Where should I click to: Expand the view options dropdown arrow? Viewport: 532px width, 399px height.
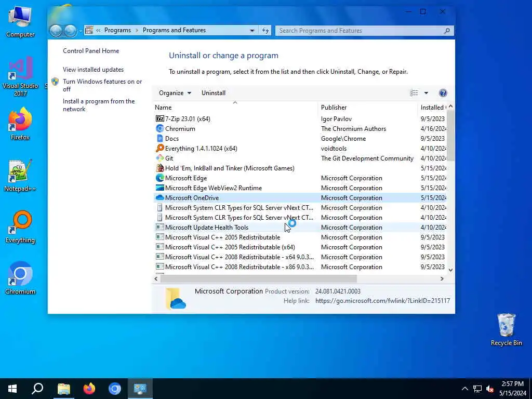426,93
